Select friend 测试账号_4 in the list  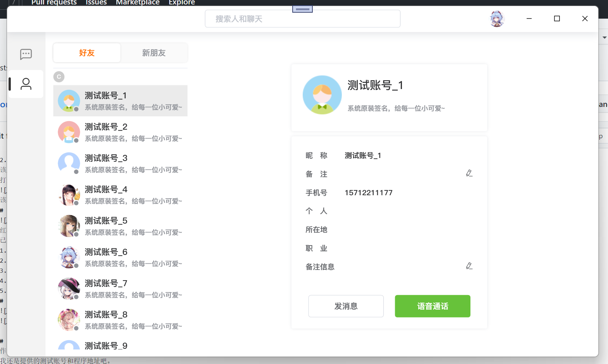coord(120,195)
